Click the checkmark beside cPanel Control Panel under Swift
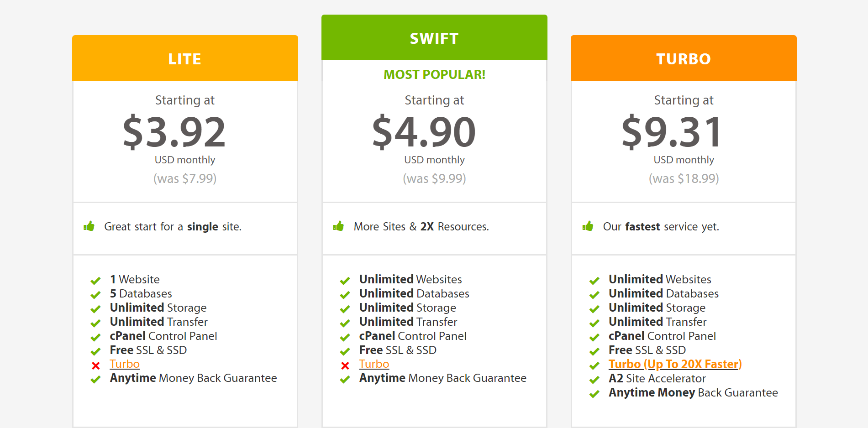Viewport: 868px width, 428px height. [x=345, y=337]
